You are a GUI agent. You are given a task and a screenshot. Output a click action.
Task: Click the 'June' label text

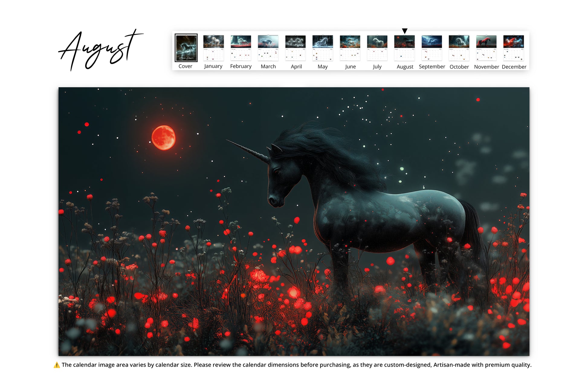pyautogui.click(x=351, y=66)
